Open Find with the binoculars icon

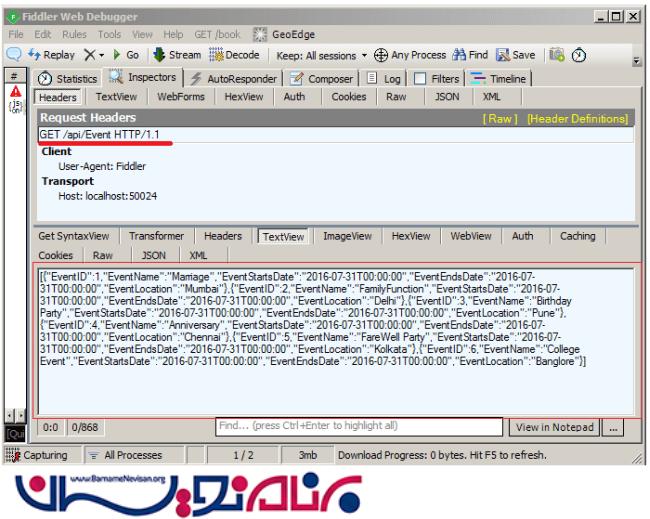coord(470,55)
